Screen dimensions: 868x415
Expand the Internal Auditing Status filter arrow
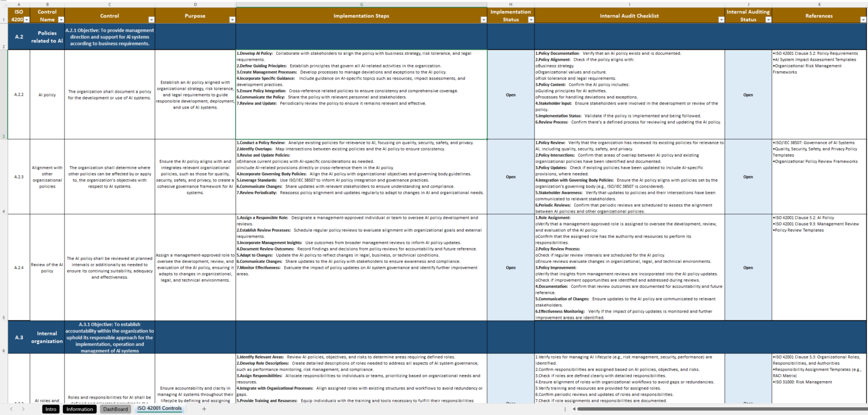click(x=767, y=20)
